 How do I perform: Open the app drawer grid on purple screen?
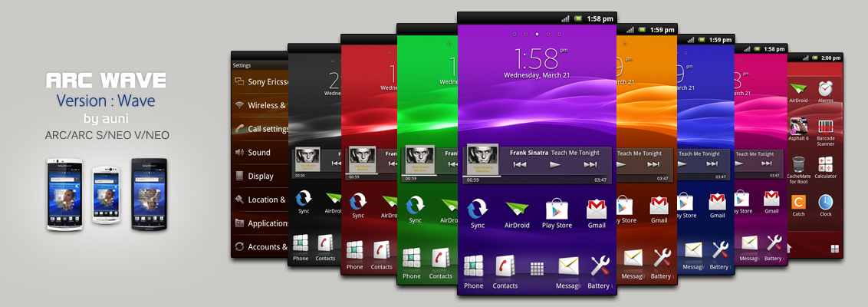[x=537, y=268]
